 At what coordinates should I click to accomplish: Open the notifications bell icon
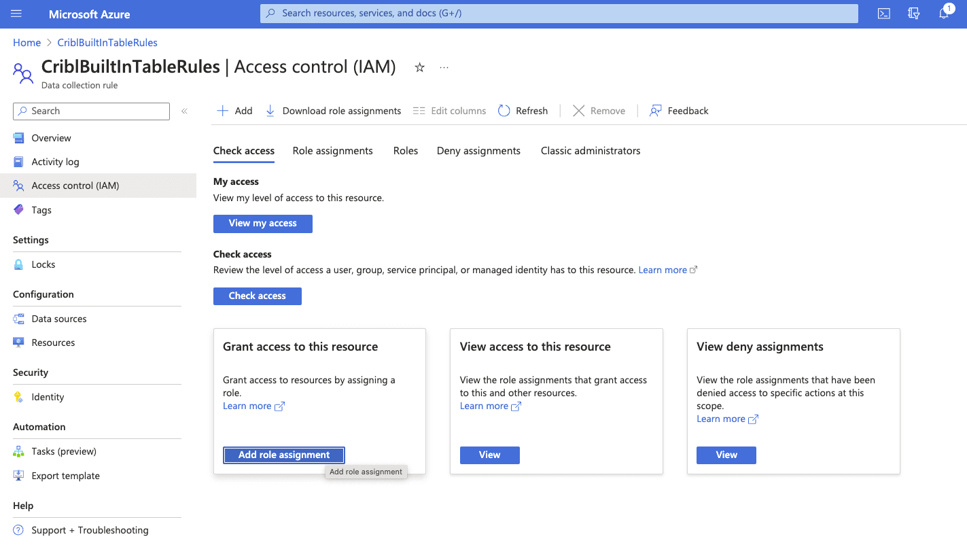pos(944,14)
